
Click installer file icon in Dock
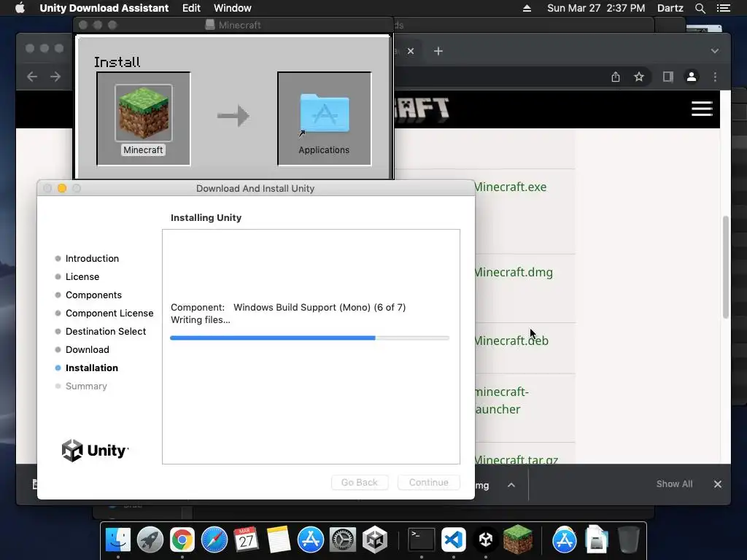click(597, 540)
